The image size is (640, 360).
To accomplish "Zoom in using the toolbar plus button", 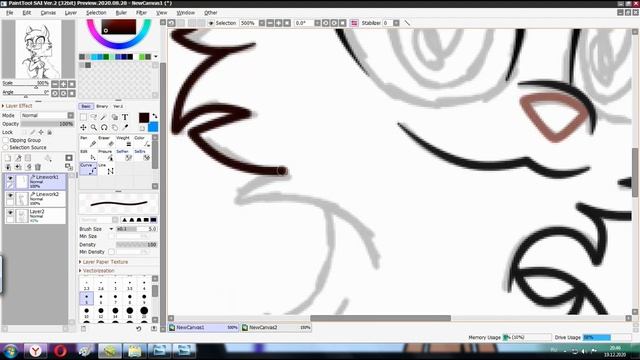I will point(279,23).
